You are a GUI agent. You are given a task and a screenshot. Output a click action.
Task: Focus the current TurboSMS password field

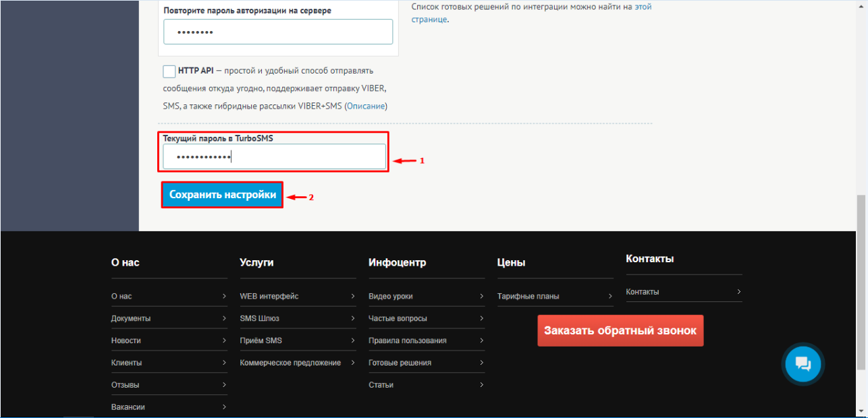point(275,156)
